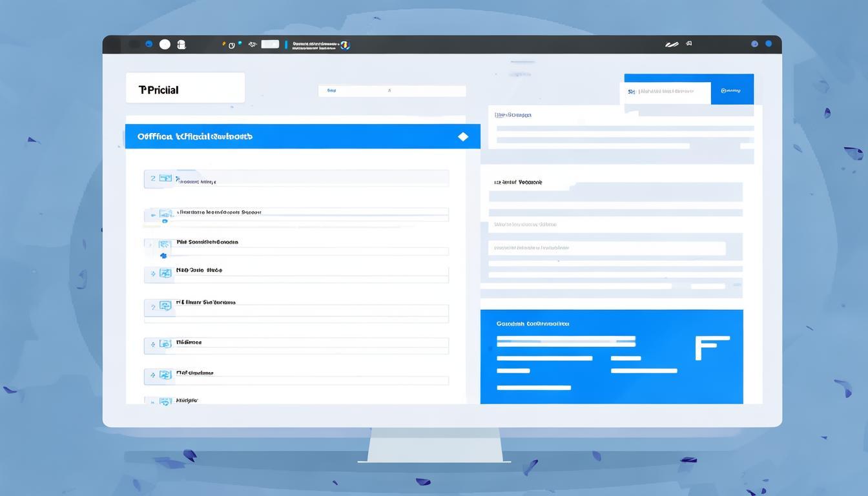Viewport: 868px width, 496px height.
Task: Click the white circle icon in top bar
Action: pos(165,44)
